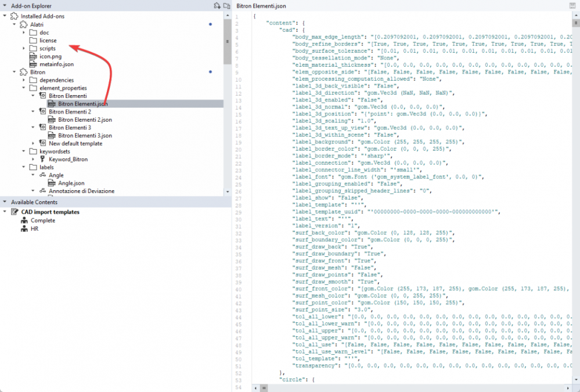The width and height of the screenshot is (580, 392).
Task: Expand the New default template node
Action: click(x=33, y=143)
